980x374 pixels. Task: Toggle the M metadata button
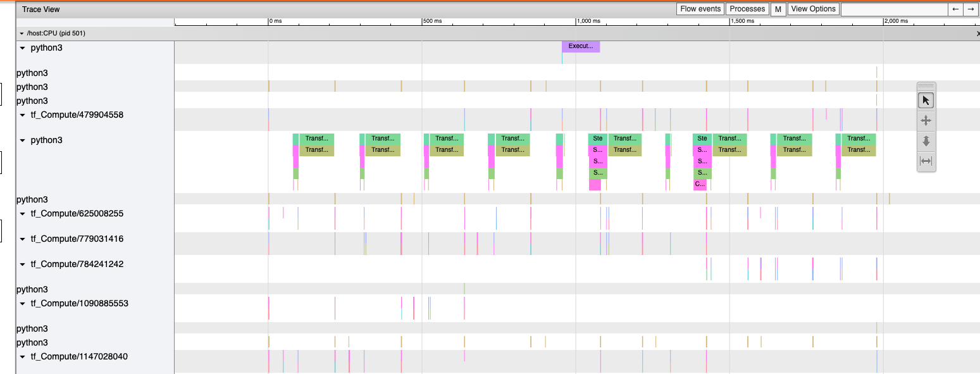(778, 9)
